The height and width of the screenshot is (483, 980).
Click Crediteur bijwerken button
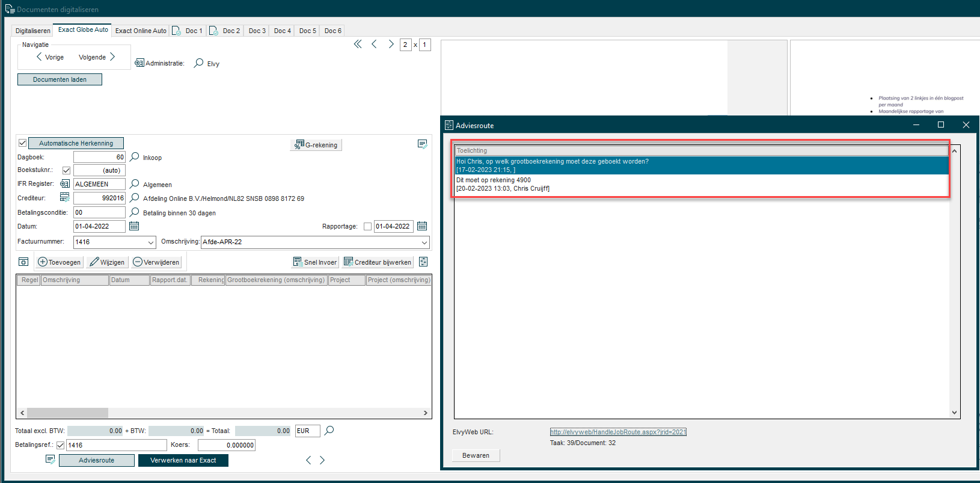click(378, 262)
